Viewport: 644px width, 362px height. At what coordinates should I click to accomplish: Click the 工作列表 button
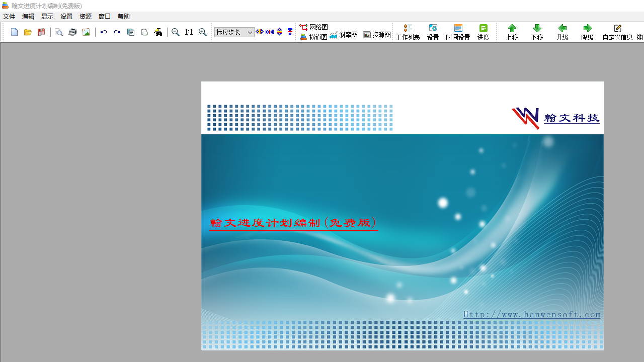[408, 32]
